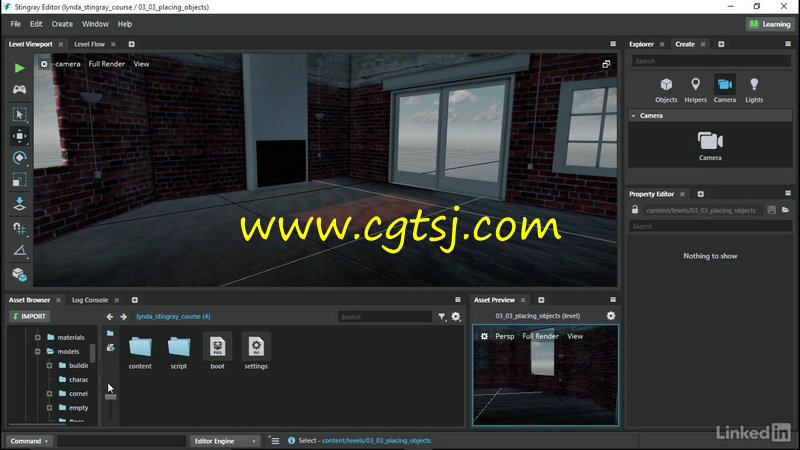Add a new tab beside Level Flow

pos(132,44)
